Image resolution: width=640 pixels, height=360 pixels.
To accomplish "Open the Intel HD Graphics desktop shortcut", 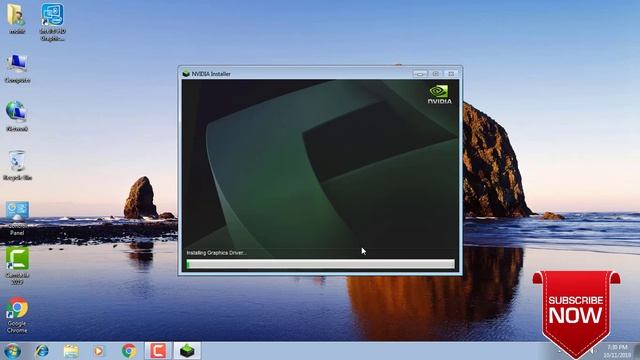I will point(53,22).
